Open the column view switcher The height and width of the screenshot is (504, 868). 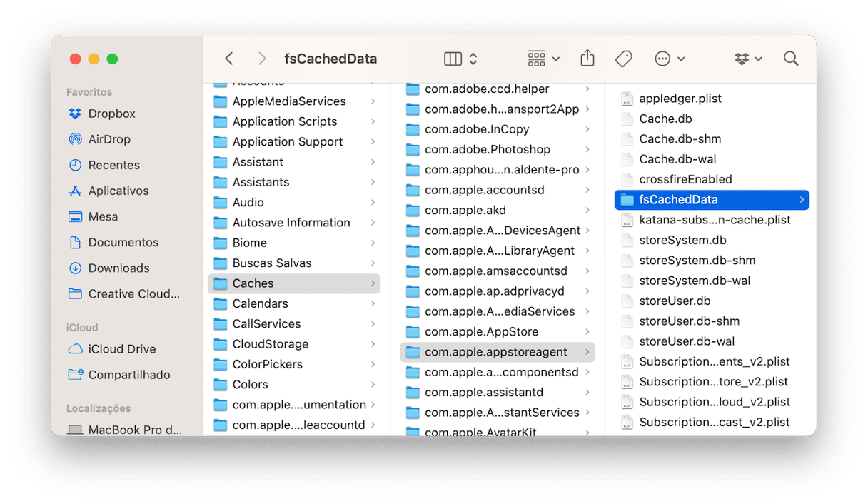(x=460, y=59)
